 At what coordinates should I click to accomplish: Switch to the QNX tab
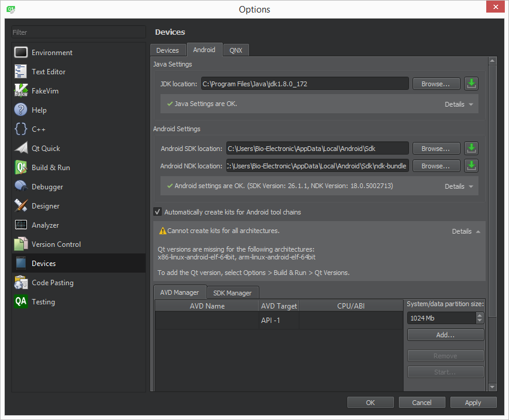pyautogui.click(x=236, y=50)
